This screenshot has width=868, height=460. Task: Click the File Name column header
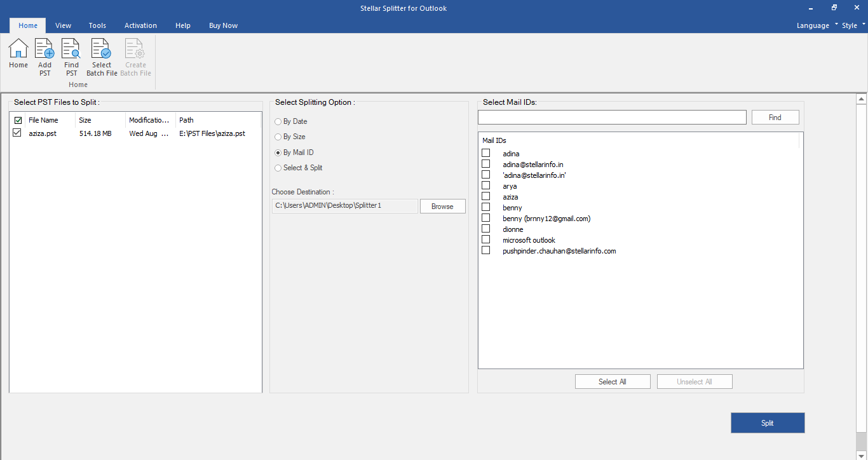tap(50, 120)
